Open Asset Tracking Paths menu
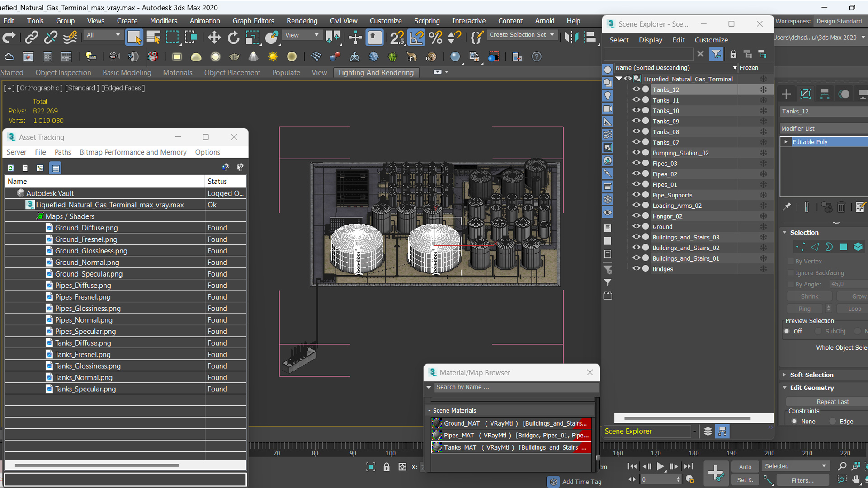The height and width of the screenshot is (488, 868). [x=62, y=152]
